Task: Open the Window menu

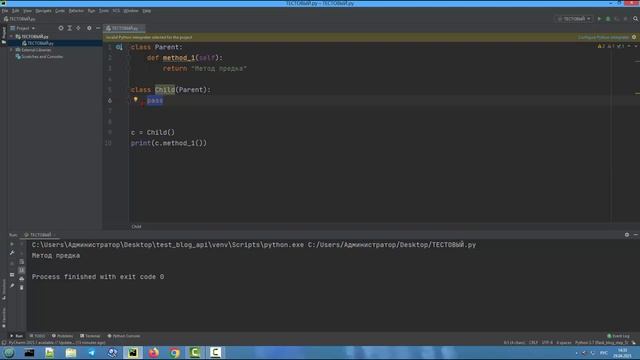Action: pos(131,11)
